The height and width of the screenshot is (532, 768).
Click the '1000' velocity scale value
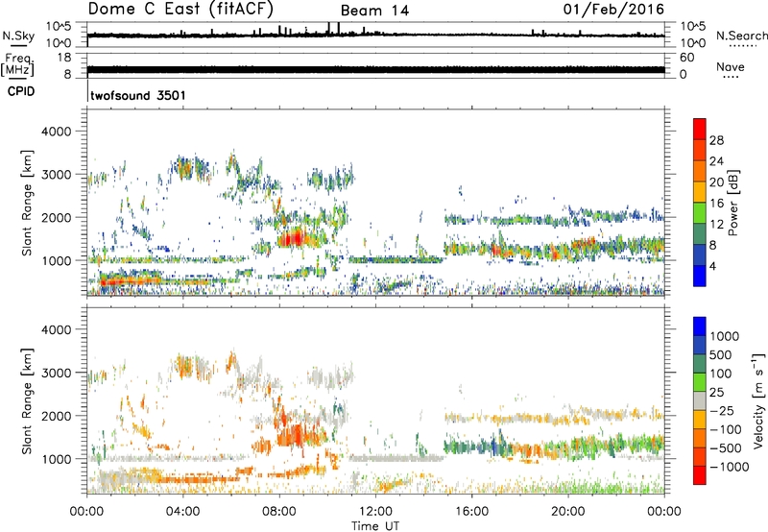pyautogui.click(x=724, y=336)
